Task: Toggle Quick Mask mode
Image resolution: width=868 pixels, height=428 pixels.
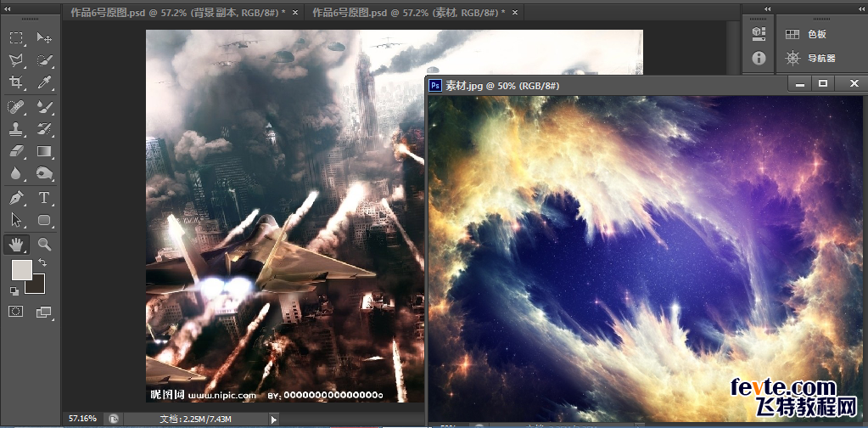Action: click(x=15, y=311)
